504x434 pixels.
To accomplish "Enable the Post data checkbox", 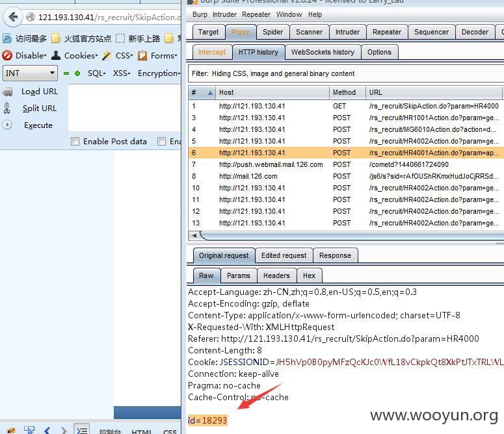I will (x=75, y=141).
